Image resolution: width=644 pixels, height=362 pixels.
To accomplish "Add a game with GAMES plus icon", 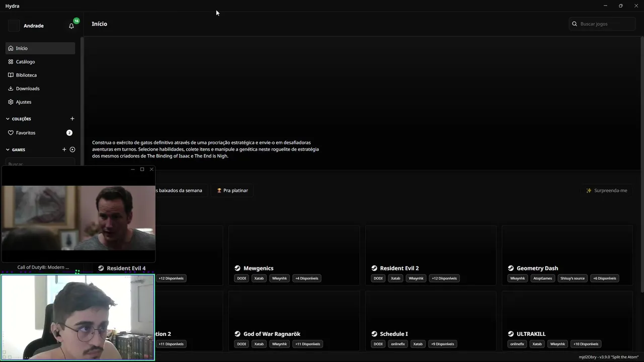I will point(64,149).
